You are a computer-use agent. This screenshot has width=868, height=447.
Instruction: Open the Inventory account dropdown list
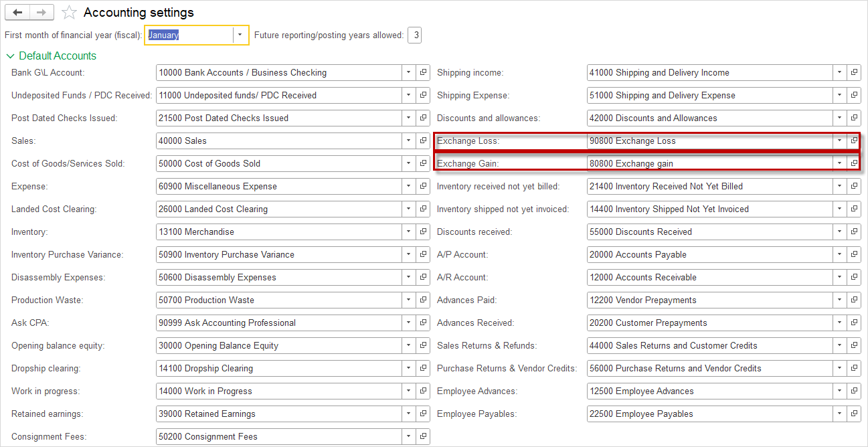click(408, 232)
